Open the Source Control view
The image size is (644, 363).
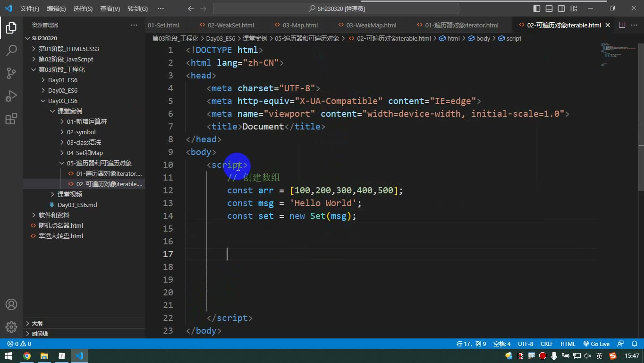point(11,73)
